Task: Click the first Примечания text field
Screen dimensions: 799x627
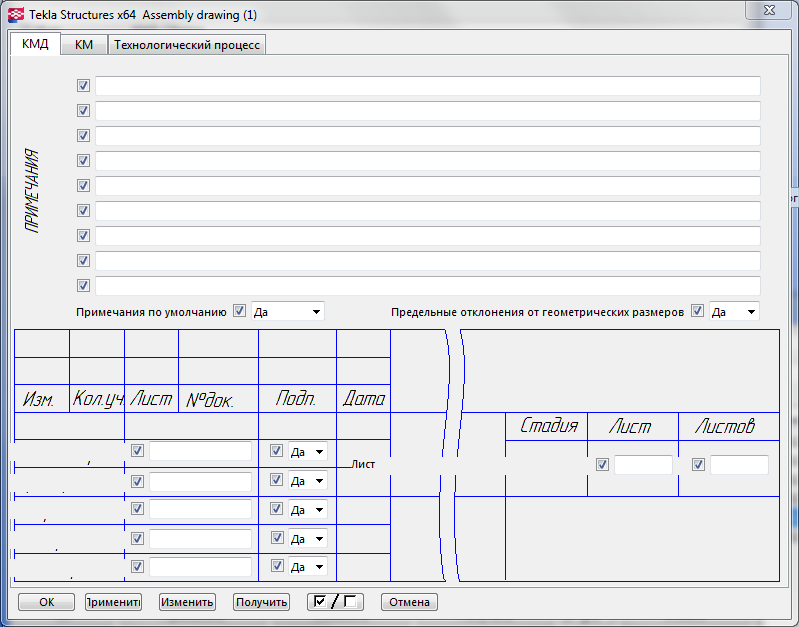Action: [x=427, y=86]
